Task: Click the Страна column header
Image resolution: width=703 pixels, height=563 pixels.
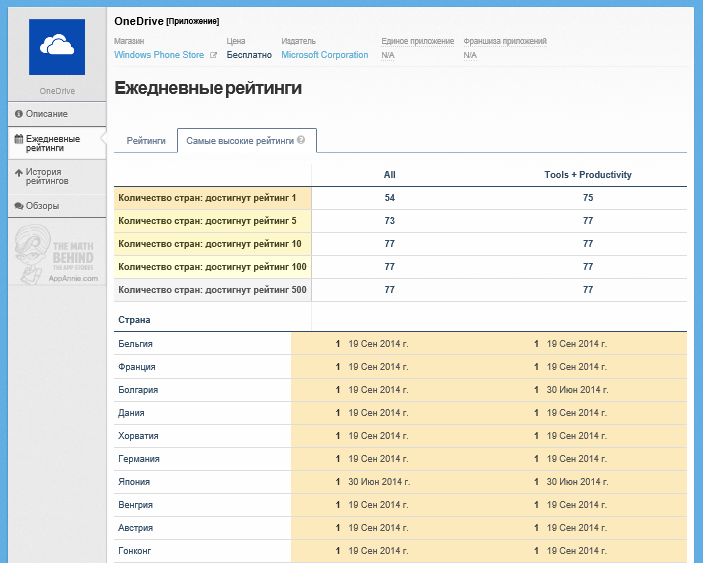Action: coord(134,320)
